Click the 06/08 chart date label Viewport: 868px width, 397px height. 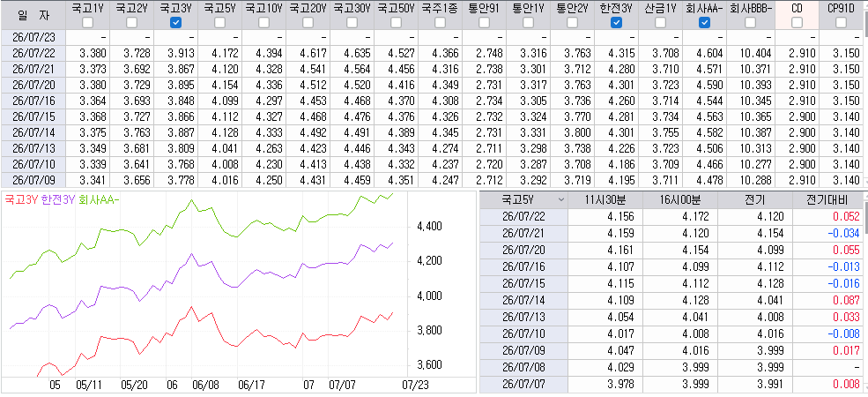204,384
